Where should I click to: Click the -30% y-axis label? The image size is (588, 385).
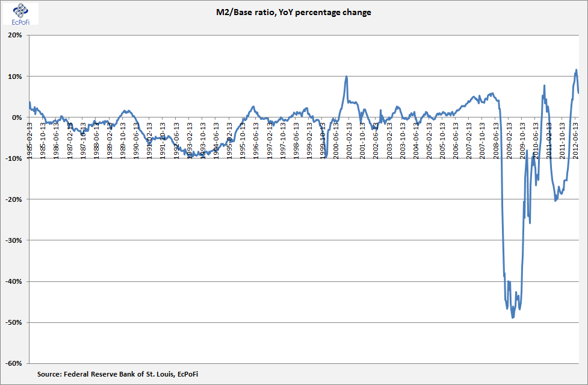point(13,240)
